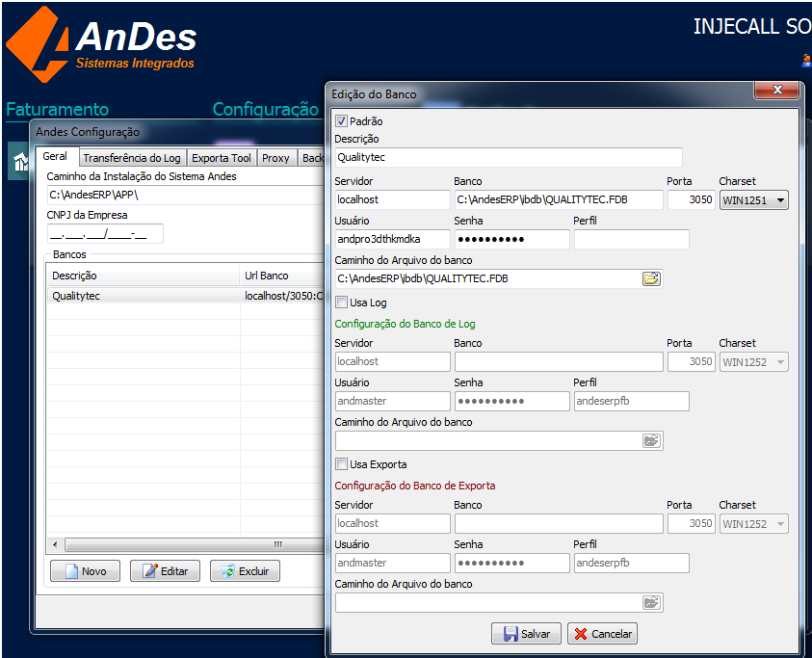Switch to the Transferência do Log tab

tap(132, 158)
